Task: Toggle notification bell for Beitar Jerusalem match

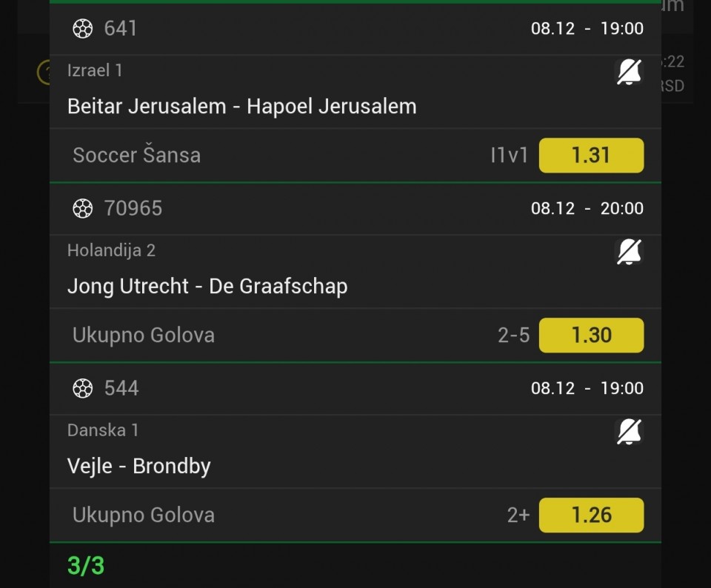Action: (629, 72)
